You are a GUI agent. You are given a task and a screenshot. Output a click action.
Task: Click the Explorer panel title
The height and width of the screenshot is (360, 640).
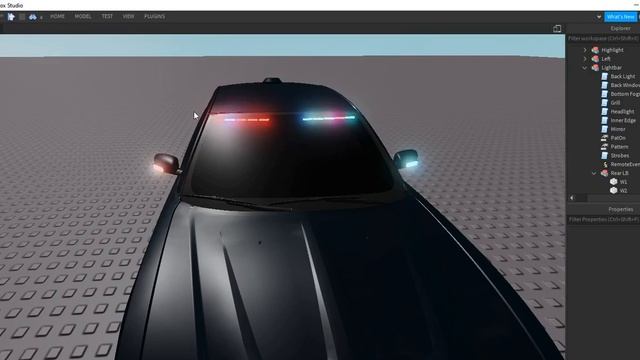click(620, 28)
